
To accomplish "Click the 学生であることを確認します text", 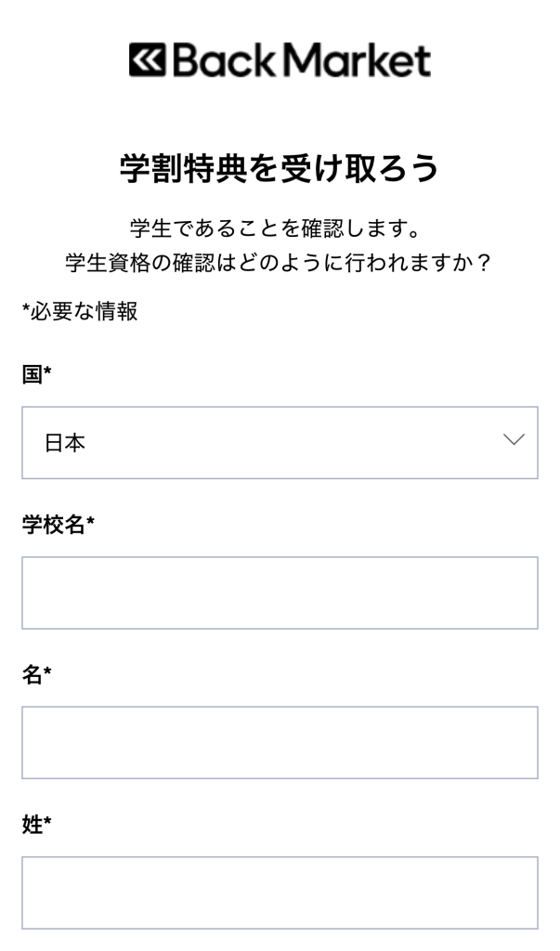I will pos(279,227).
